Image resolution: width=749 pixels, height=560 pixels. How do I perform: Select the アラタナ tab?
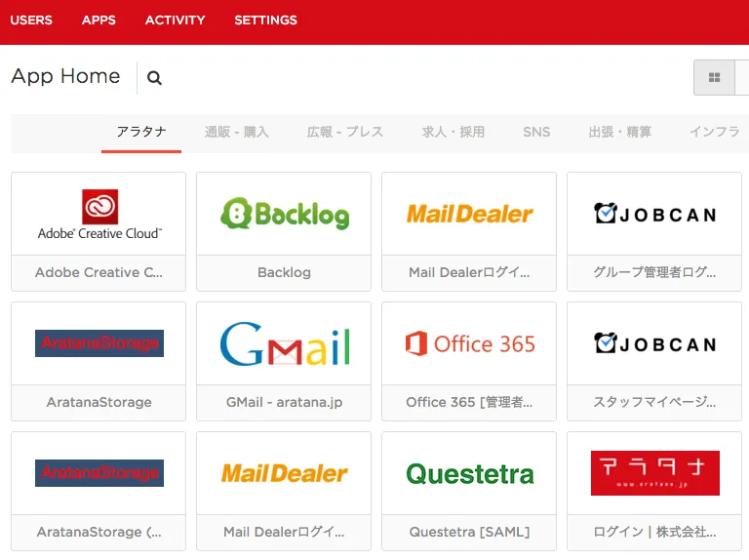pos(141,132)
